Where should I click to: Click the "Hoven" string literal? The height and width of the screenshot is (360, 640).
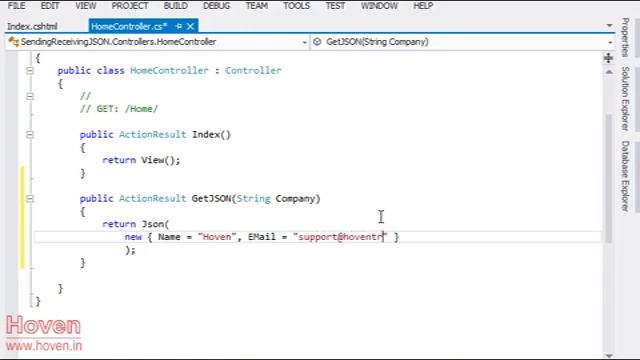click(x=217, y=237)
